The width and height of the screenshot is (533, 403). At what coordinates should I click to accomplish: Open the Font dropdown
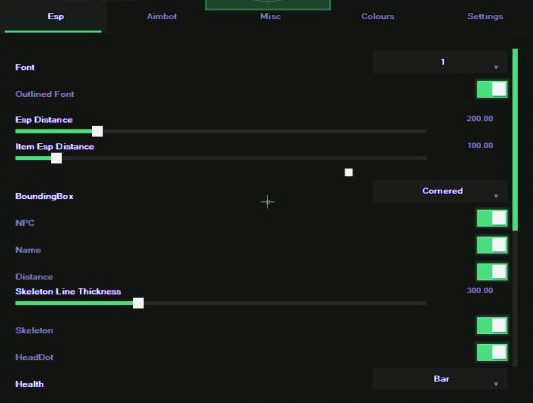(x=440, y=63)
